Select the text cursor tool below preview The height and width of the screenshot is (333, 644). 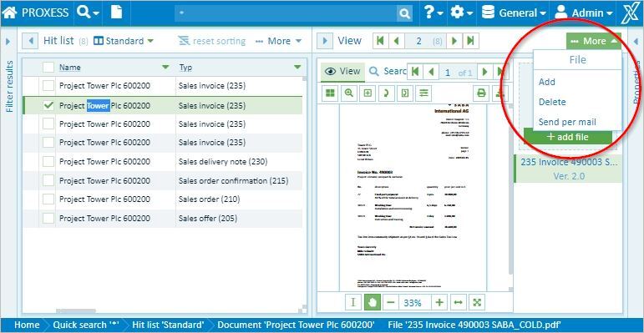(x=352, y=303)
